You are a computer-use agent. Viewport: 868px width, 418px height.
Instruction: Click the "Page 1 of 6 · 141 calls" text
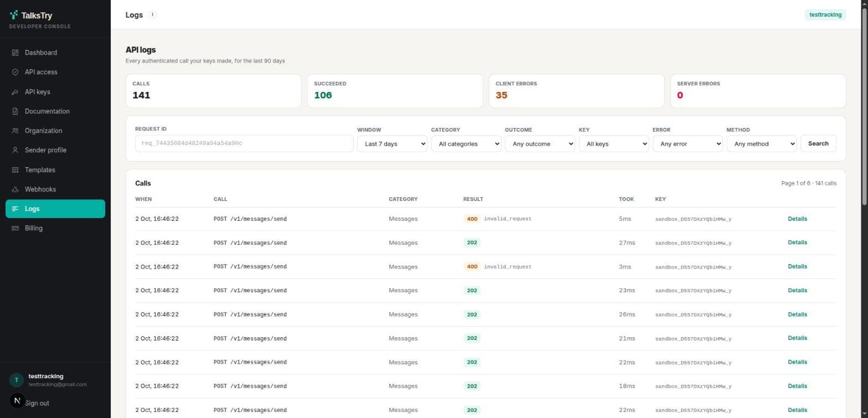[x=809, y=183]
